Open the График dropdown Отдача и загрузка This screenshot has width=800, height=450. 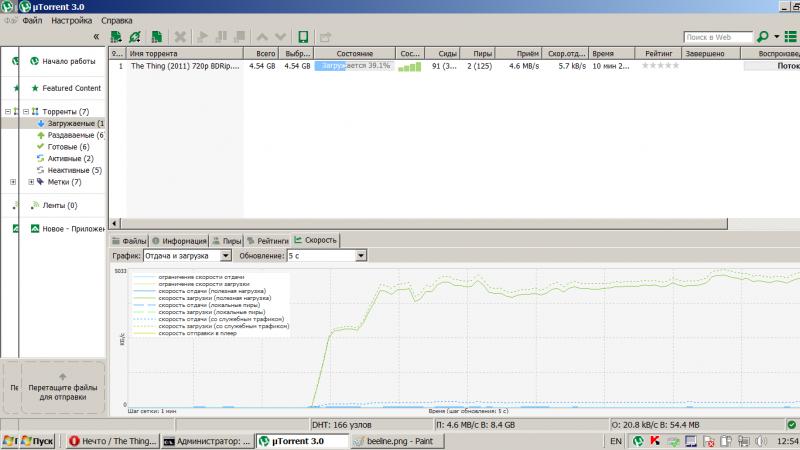click(187, 256)
